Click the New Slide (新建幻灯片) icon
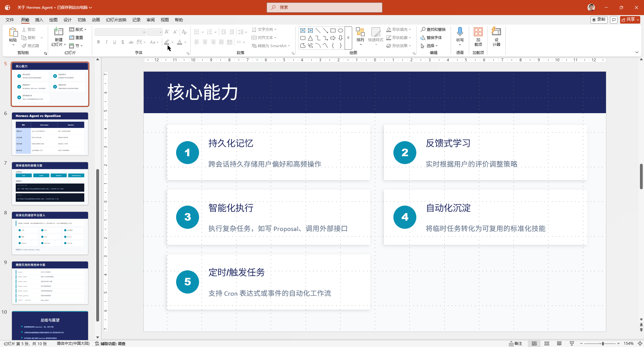This screenshot has width=644, height=347. (58, 32)
